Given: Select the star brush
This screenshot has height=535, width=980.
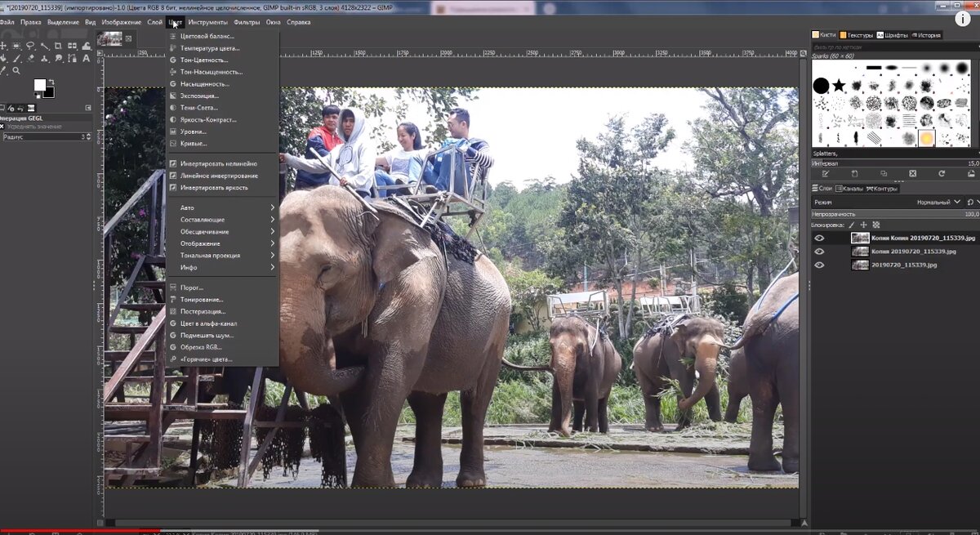Looking at the screenshot, I should tap(839, 85).
